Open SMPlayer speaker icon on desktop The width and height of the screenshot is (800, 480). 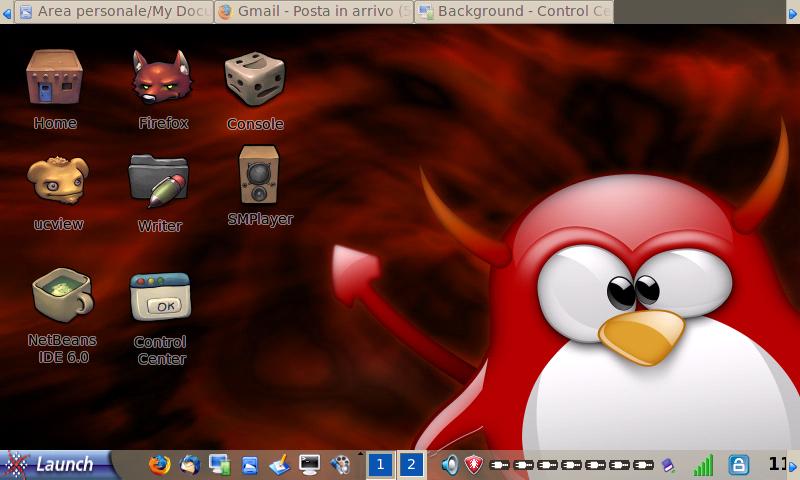pyautogui.click(x=259, y=175)
